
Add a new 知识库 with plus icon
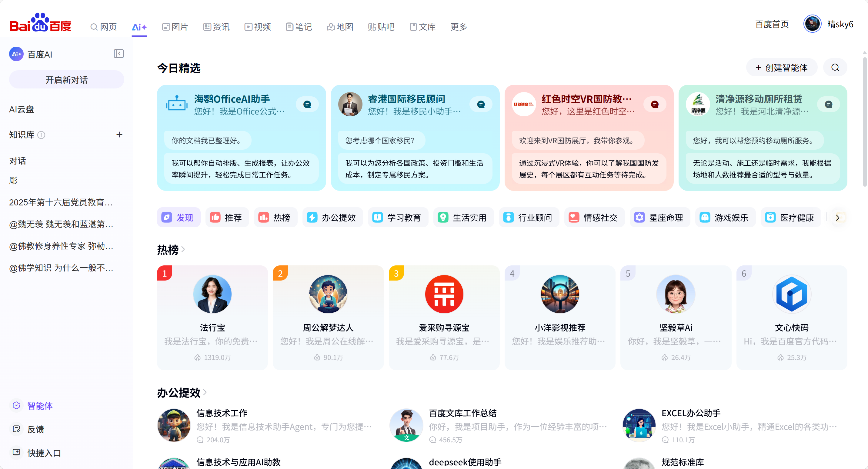click(x=119, y=135)
